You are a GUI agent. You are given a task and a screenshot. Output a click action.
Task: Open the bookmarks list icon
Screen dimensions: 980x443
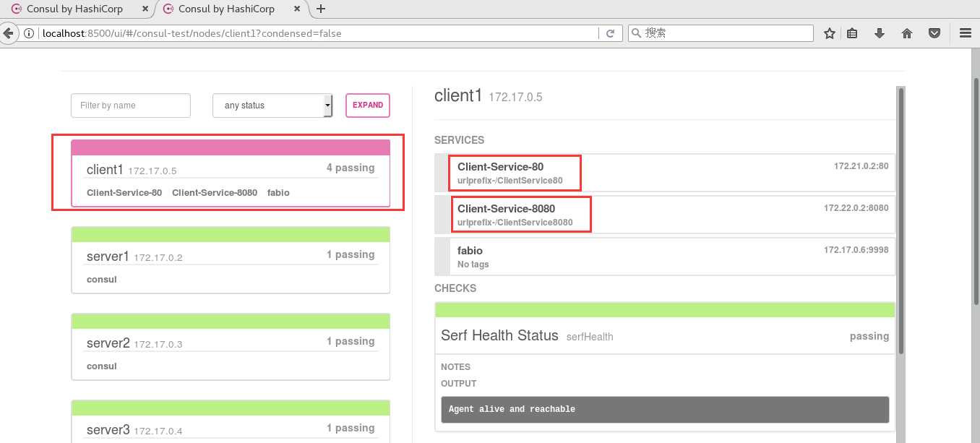(853, 33)
